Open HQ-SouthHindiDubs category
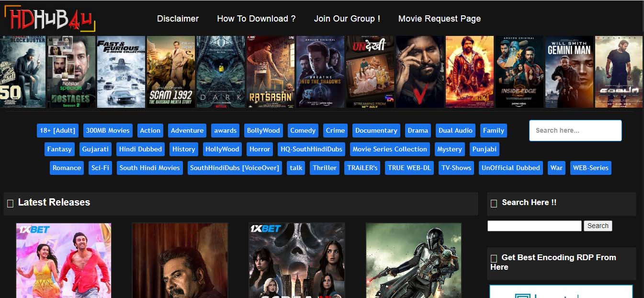The height and width of the screenshot is (298, 644). (312, 149)
